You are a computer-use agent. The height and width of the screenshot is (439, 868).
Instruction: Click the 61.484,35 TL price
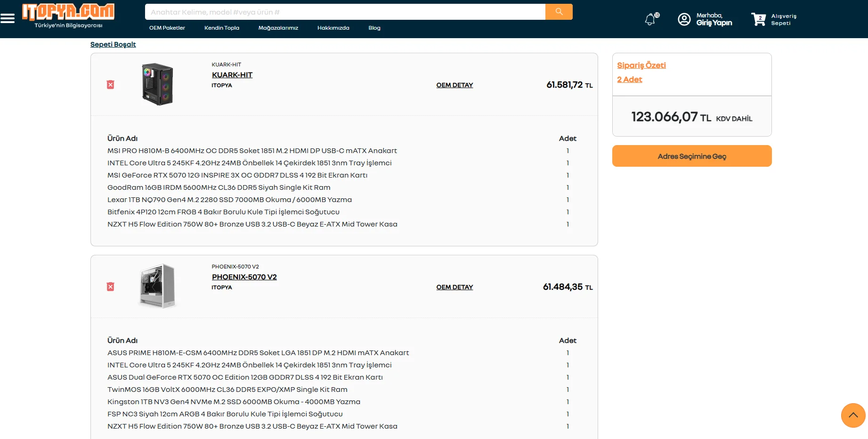tap(568, 287)
